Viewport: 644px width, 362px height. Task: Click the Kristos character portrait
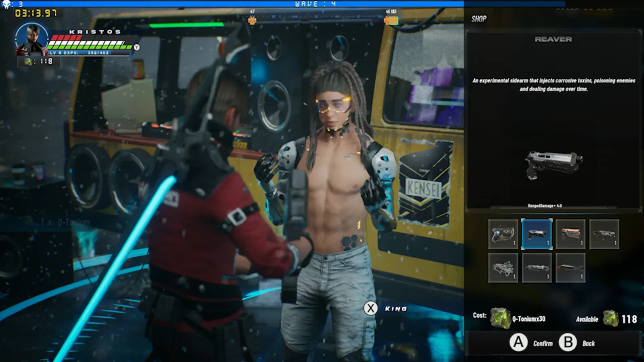coord(32,39)
